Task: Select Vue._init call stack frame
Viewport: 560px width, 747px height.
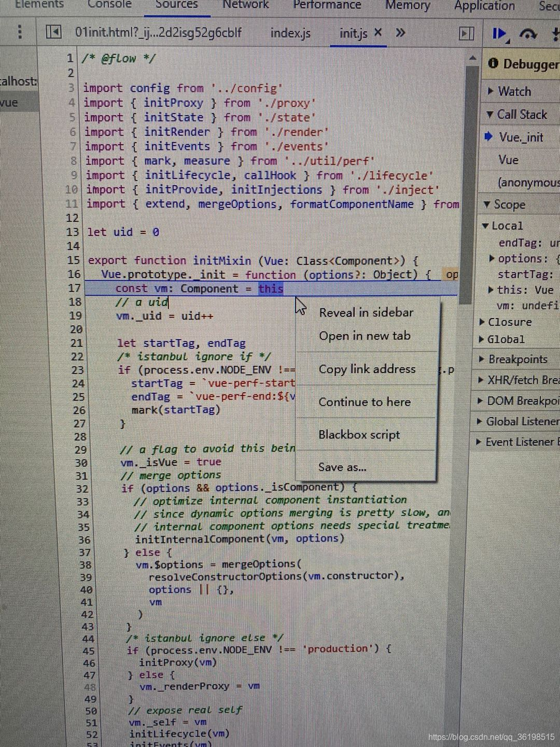Action: [x=521, y=137]
